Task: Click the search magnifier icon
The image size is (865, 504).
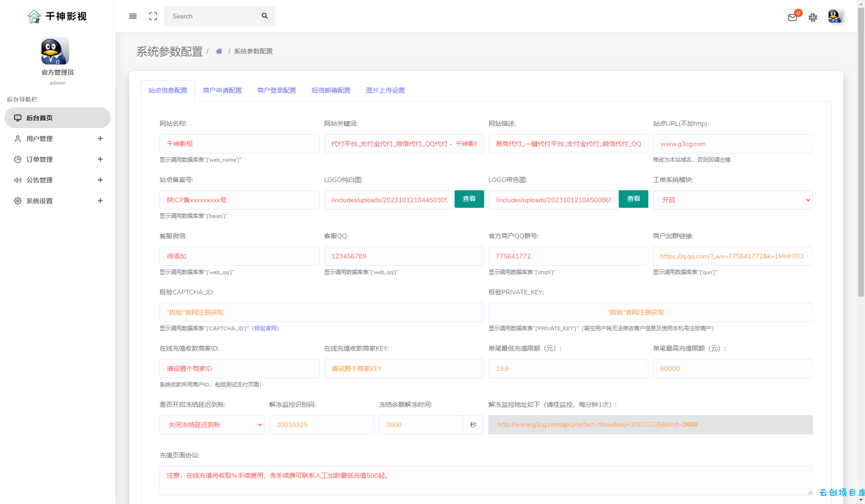Action: point(265,16)
